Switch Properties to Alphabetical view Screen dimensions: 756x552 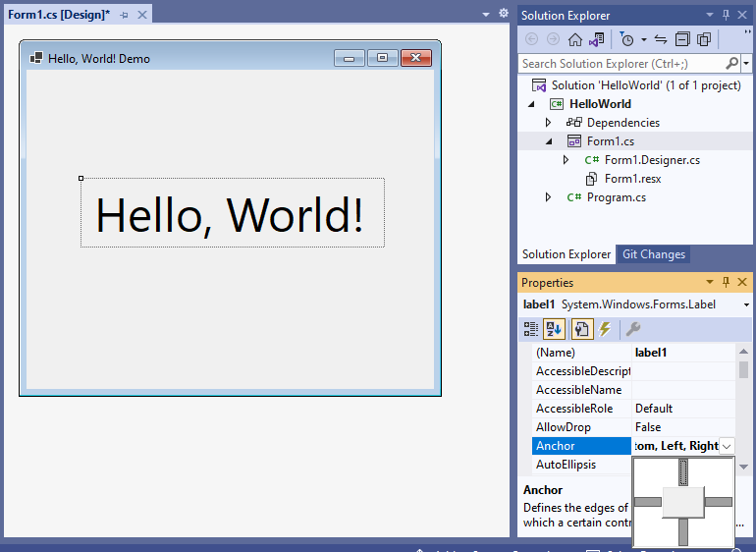[x=554, y=329]
